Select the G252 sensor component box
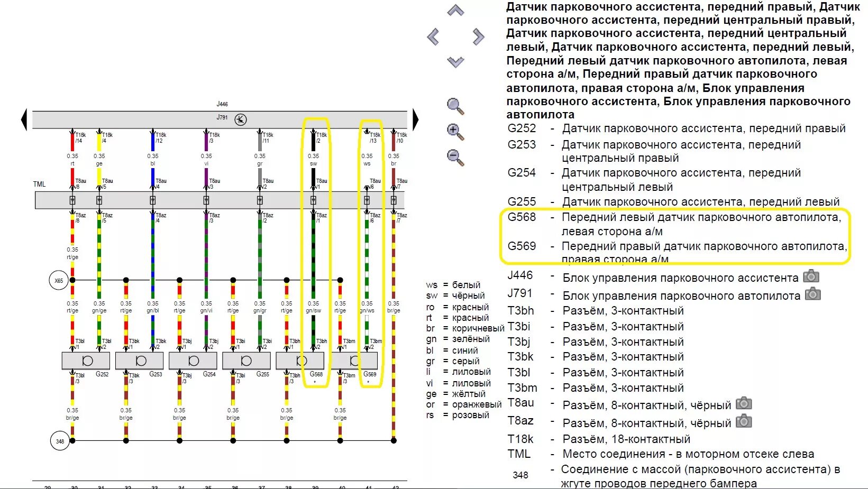Image resolution: width=868 pixels, height=489 pixels. click(x=86, y=361)
